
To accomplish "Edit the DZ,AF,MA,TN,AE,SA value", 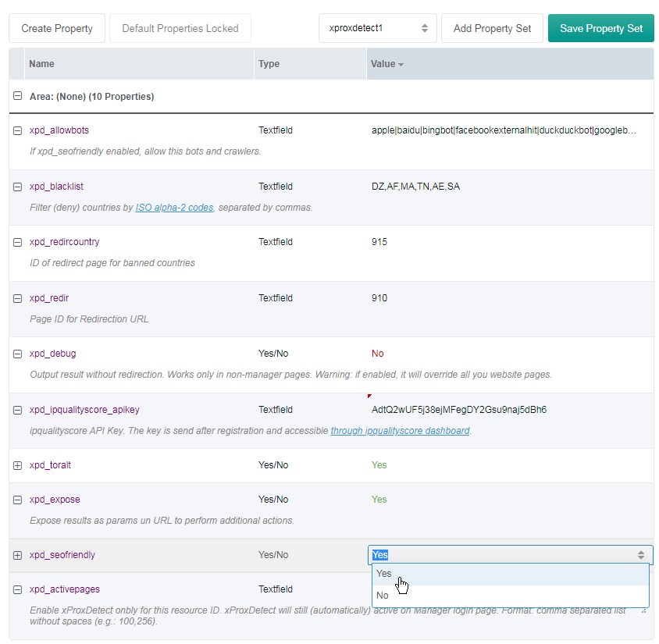I will (415, 187).
